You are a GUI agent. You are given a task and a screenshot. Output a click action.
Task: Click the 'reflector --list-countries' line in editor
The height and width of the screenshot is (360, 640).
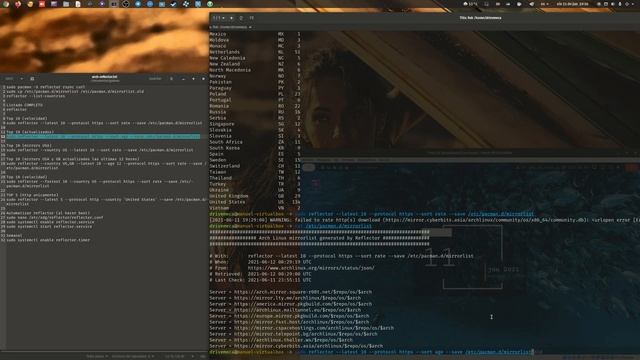tap(36, 96)
